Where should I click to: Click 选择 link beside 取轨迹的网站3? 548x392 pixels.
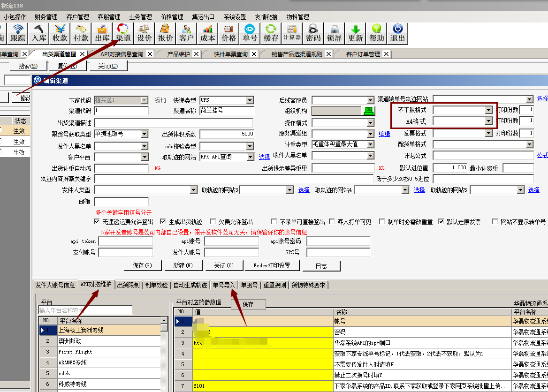(304, 190)
